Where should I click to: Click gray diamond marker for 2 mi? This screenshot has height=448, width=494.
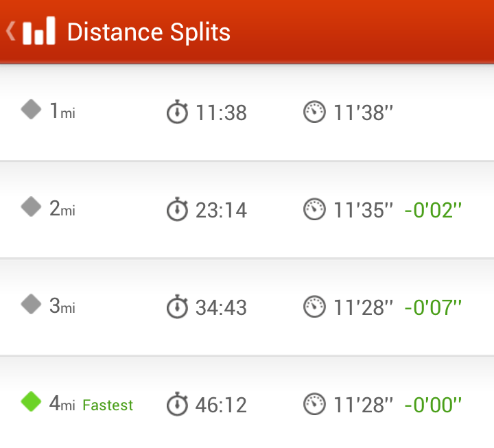coord(32,207)
